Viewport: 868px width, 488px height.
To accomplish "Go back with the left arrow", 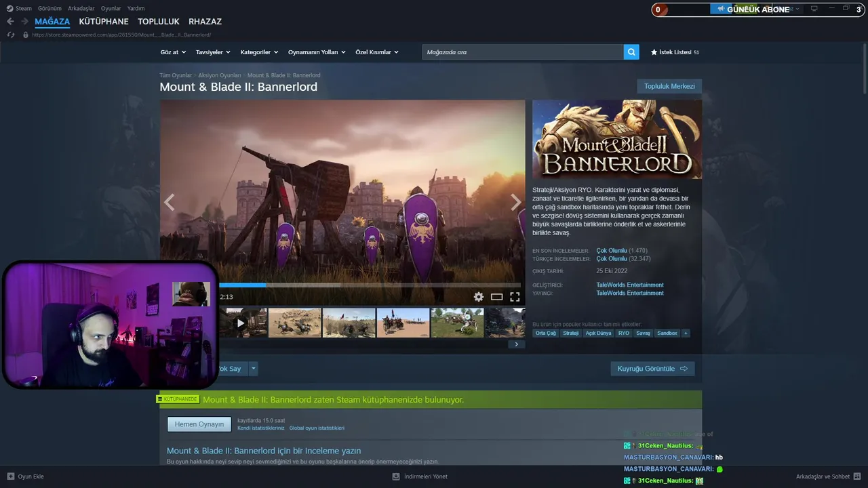I will (x=10, y=22).
